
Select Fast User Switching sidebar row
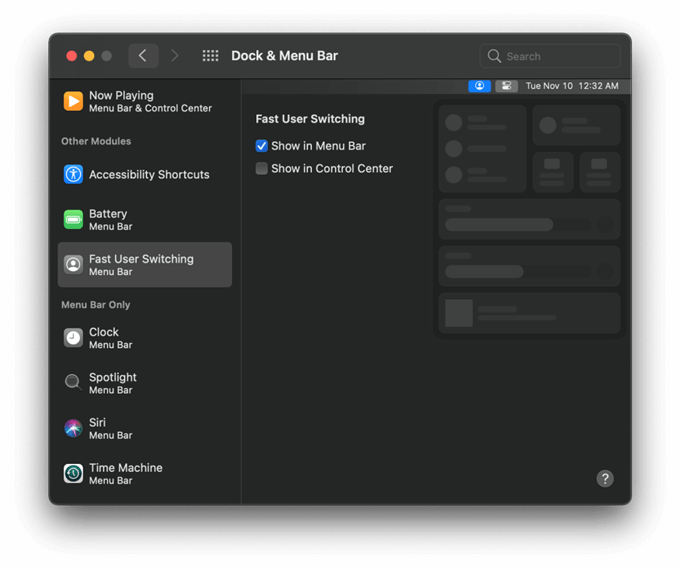point(145,265)
